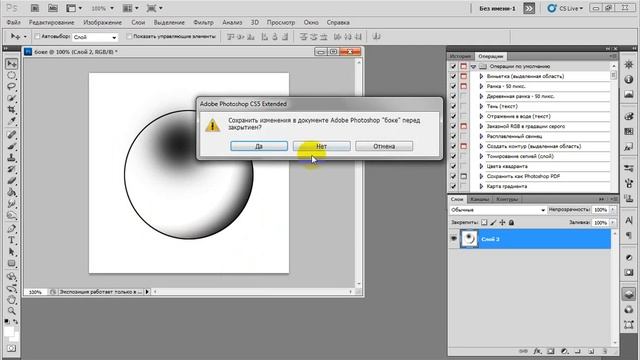Switch to the Каналы tab
This screenshot has width=640, height=360.
(x=479, y=199)
